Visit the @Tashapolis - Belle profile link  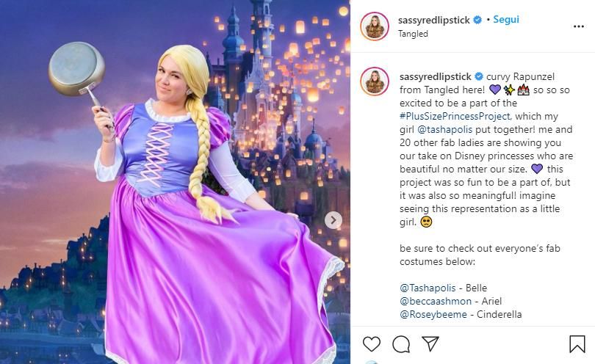point(428,288)
